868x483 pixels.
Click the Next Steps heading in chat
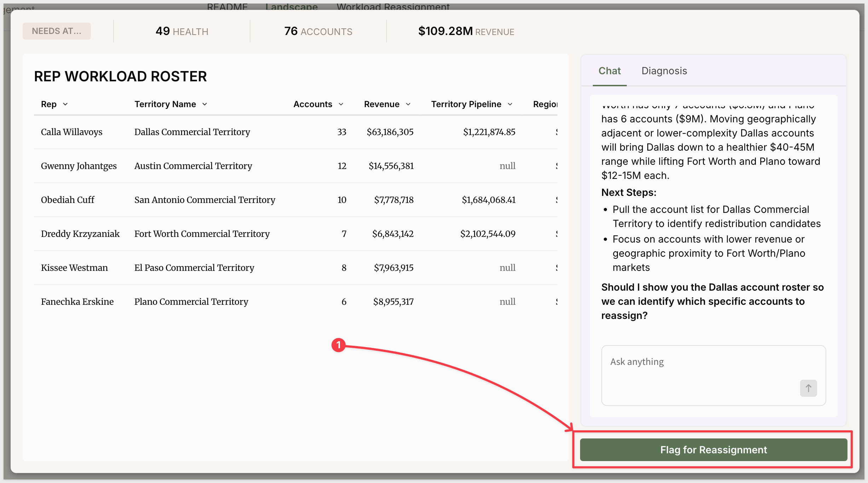[629, 192]
